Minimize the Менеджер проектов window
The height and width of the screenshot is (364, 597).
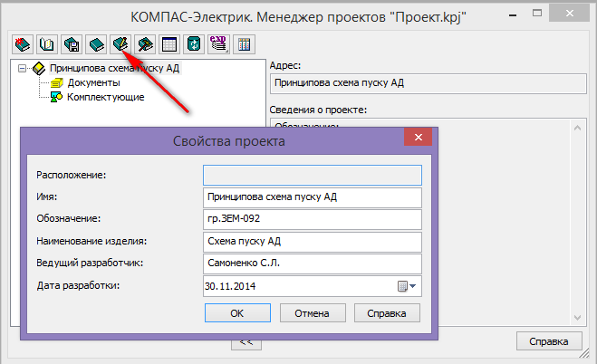[x=513, y=14]
